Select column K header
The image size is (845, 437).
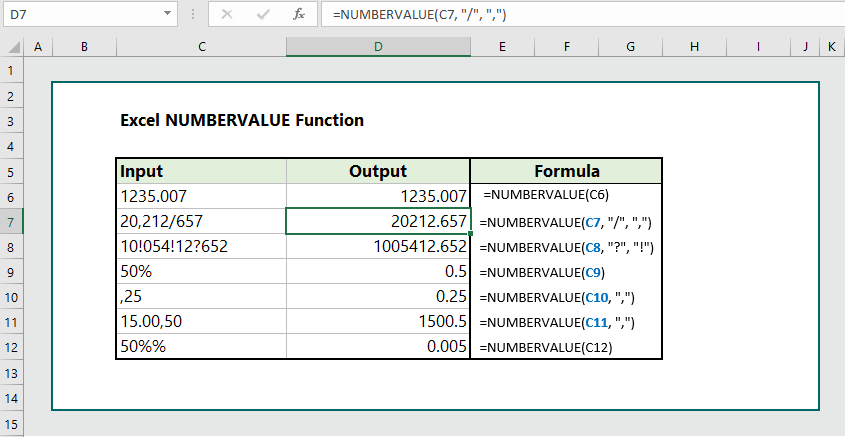[832, 47]
